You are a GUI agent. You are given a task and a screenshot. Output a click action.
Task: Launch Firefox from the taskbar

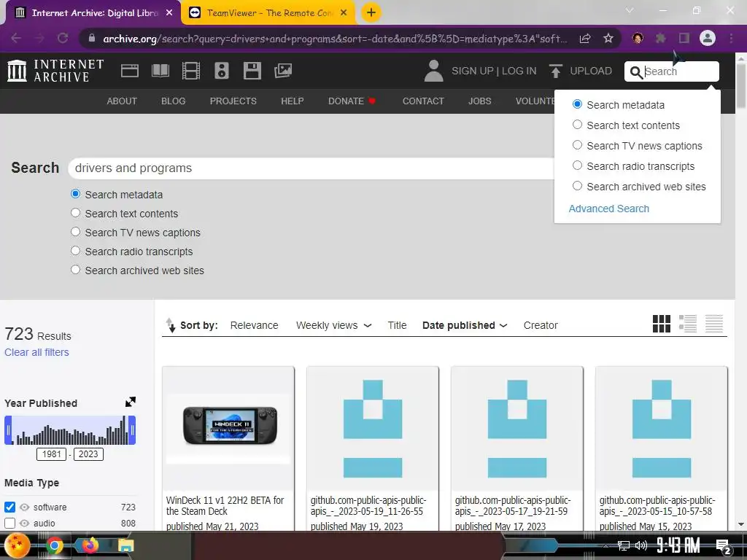90,545
